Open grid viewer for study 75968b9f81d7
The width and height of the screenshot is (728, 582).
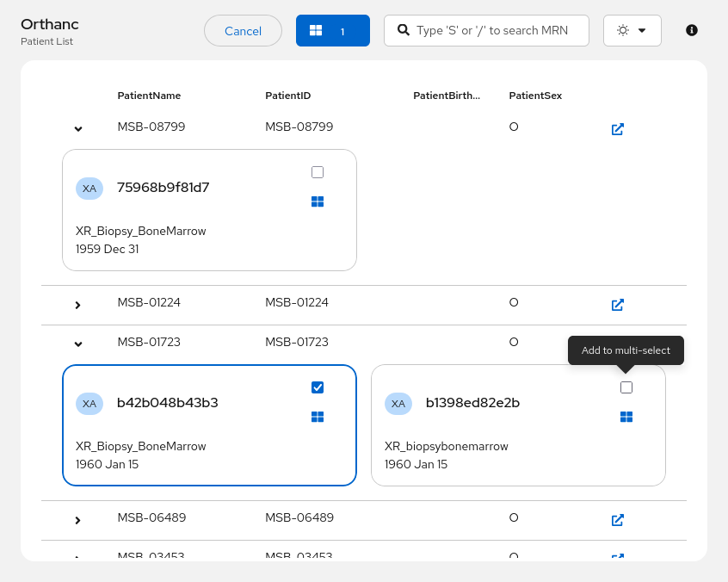coord(318,201)
